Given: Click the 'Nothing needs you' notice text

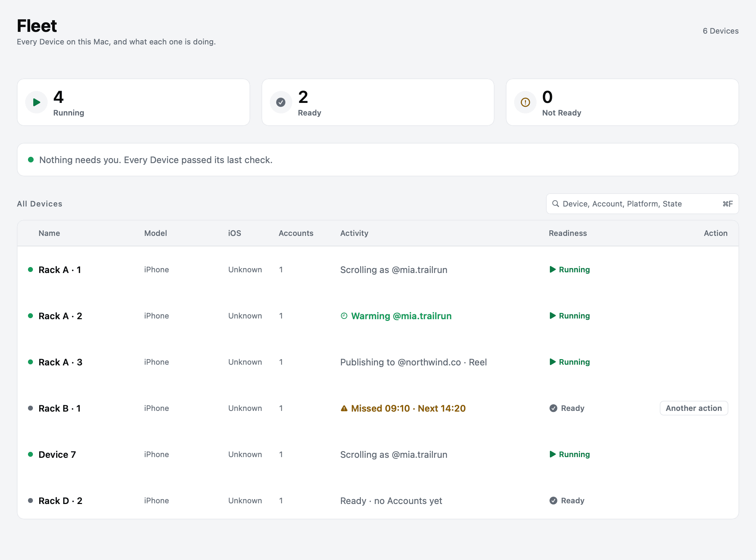Looking at the screenshot, I should tap(156, 160).
